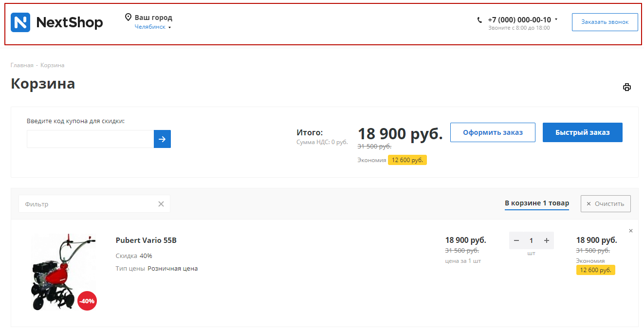Decrease quantity with the minus button

(516, 240)
